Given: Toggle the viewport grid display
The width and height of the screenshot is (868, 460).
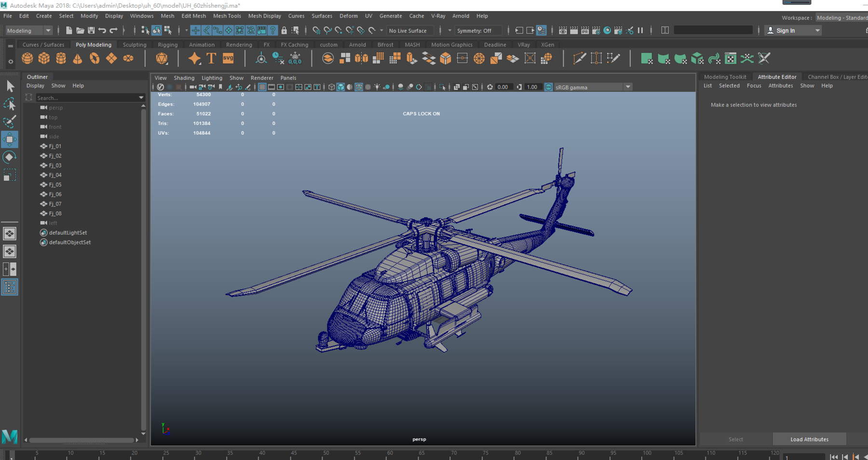Looking at the screenshot, I should click(x=262, y=87).
